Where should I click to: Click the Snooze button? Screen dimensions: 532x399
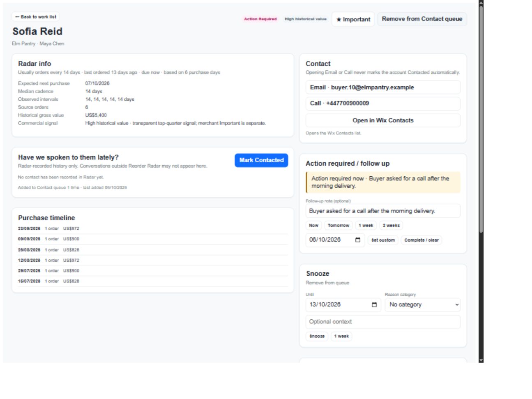(x=317, y=336)
